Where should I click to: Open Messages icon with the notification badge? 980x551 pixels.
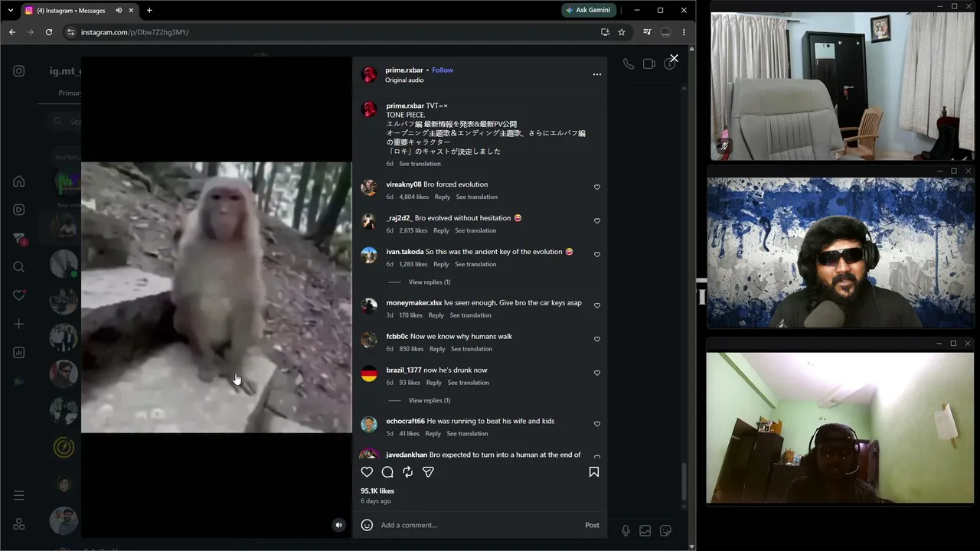tap(19, 239)
